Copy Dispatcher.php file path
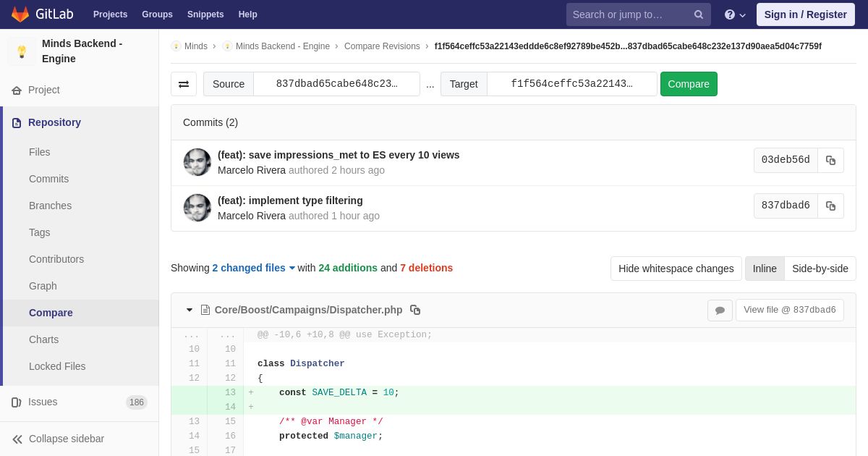The image size is (868, 456). (415, 310)
